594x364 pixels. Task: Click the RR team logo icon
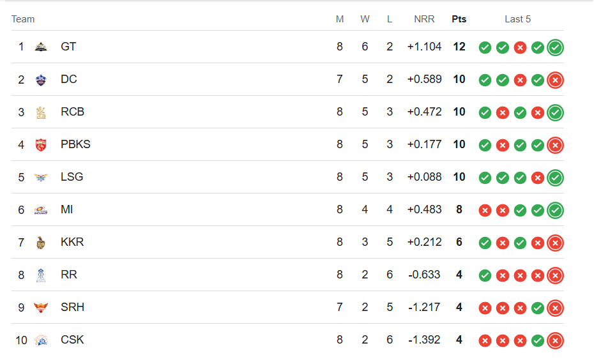pos(41,275)
